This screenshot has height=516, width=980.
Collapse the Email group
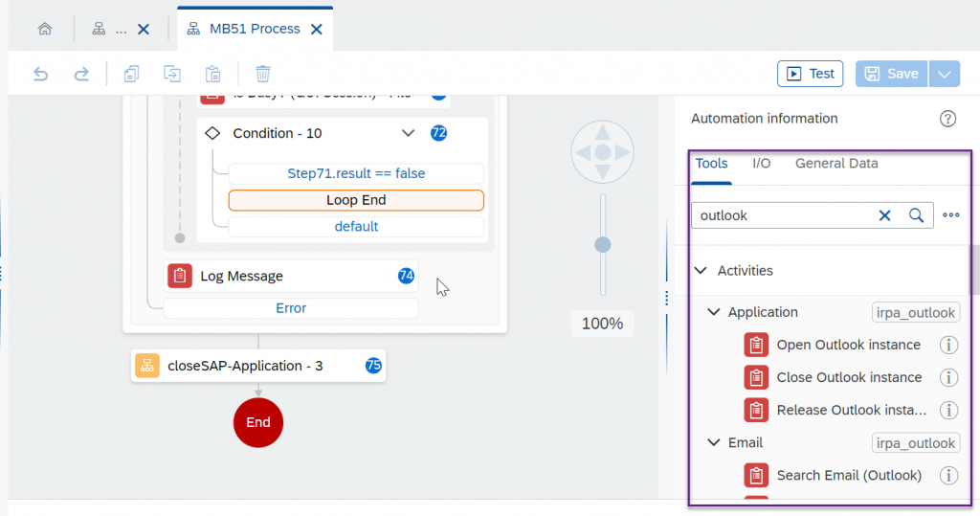coord(713,443)
